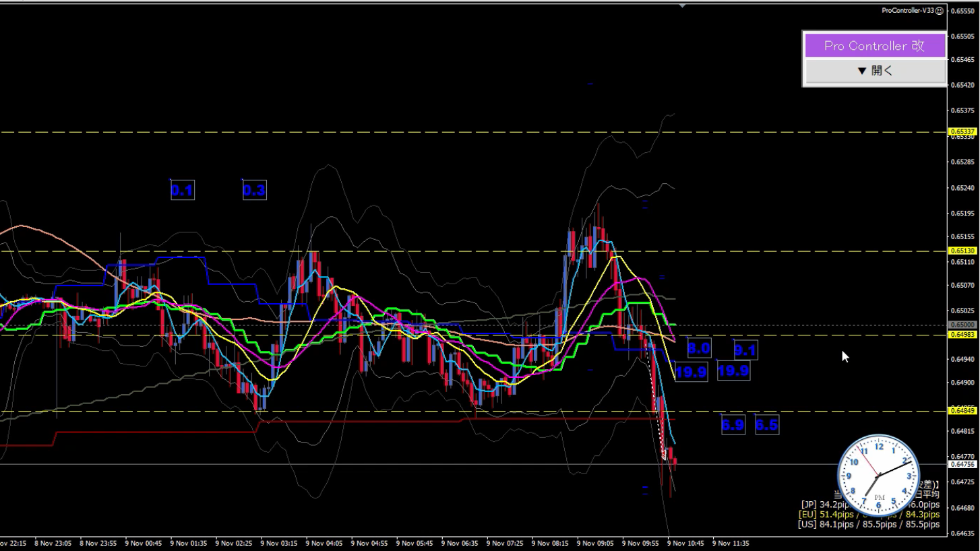
Task: Select the blue 0.3 label
Action: (x=254, y=191)
